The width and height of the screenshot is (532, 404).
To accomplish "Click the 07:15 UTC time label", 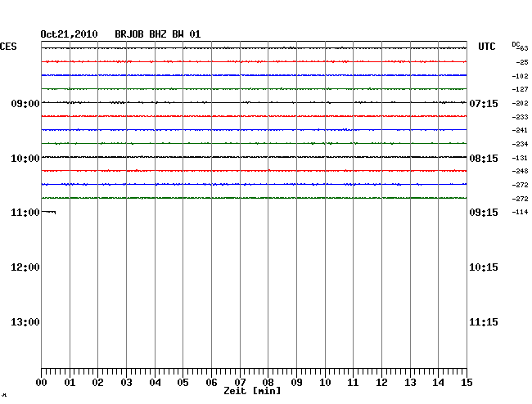I will point(484,104).
